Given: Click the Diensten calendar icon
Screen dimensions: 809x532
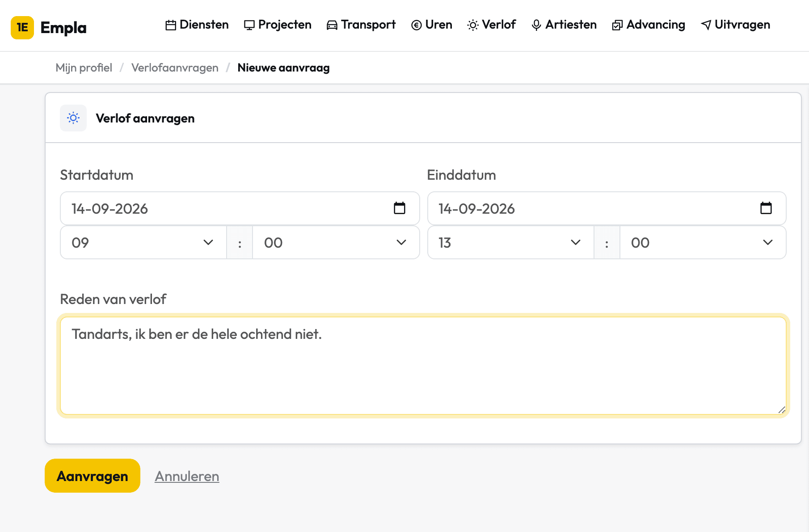Looking at the screenshot, I should (171, 25).
